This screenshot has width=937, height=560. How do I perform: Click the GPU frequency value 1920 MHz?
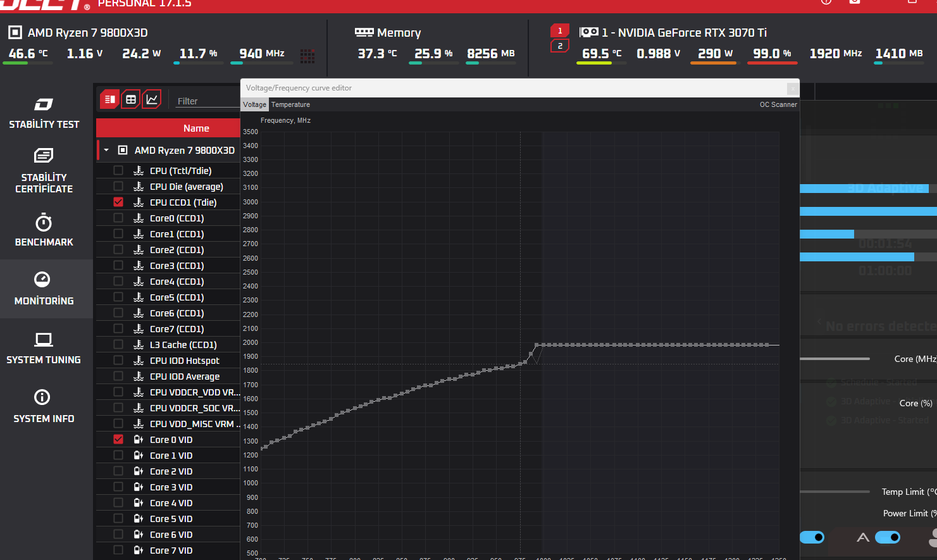[836, 54]
